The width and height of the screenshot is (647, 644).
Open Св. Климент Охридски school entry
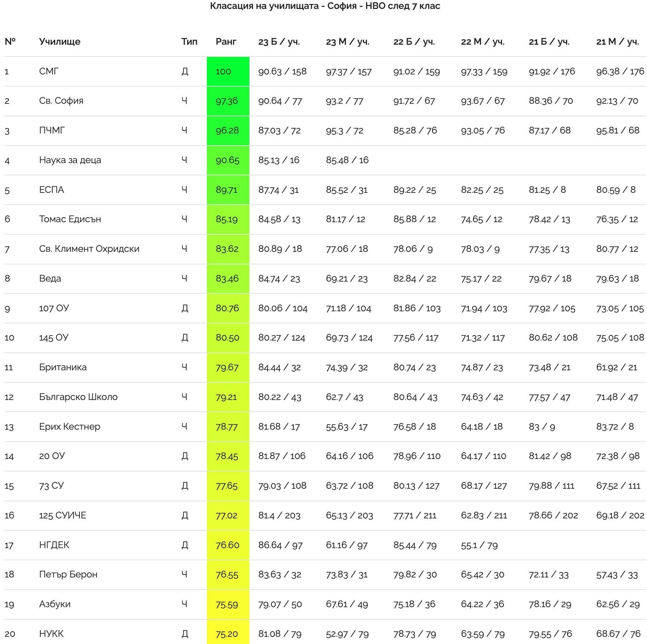[x=89, y=249]
